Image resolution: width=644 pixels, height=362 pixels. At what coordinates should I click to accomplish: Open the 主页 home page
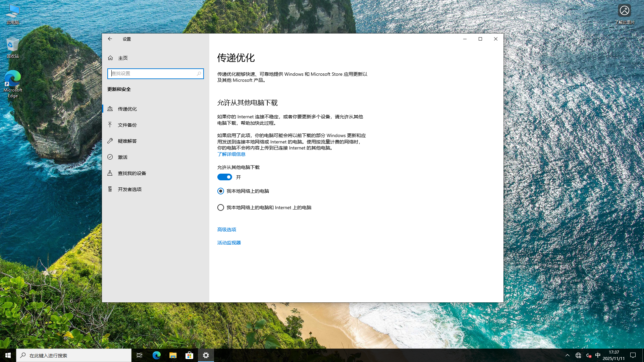pos(123,58)
